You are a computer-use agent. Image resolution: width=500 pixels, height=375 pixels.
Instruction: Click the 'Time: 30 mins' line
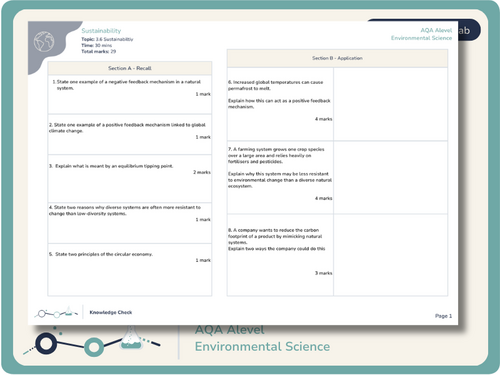click(97, 45)
